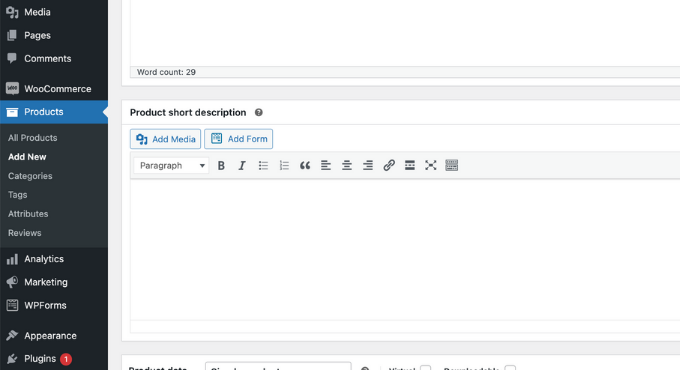The width and height of the screenshot is (680, 370).
Task: Click the WPForms sidebar icon
Action: [x=12, y=305]
